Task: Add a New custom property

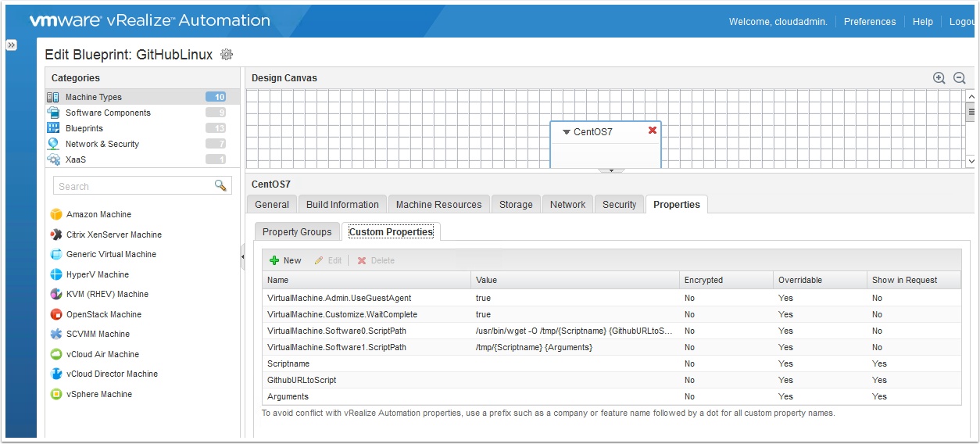Action: pyautogui.click(x=285, y=260)
